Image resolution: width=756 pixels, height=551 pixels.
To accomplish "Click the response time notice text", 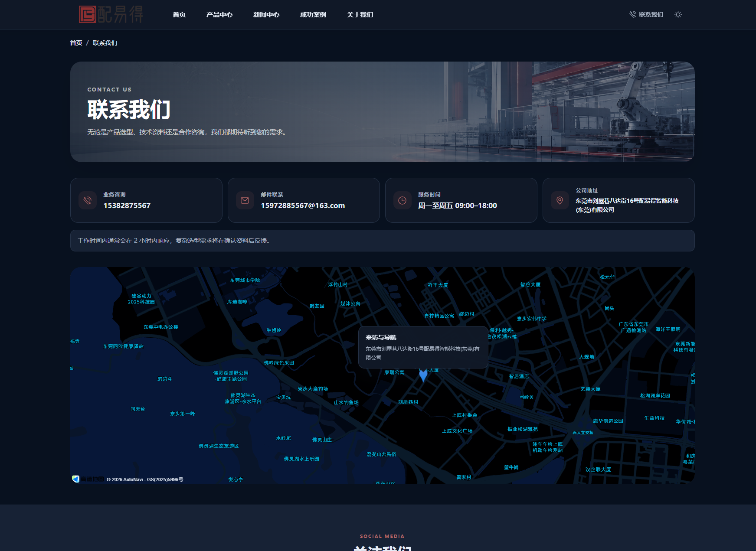I will (175, 241).
